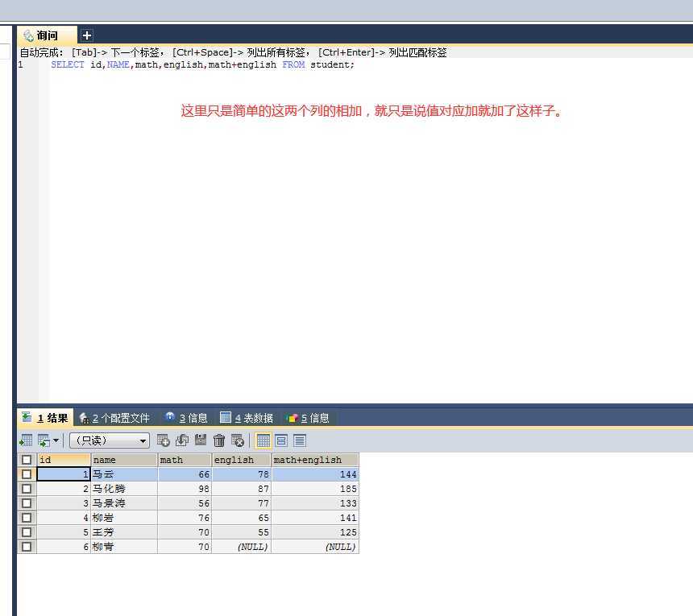Open the 3 信息 tab
The width and height of the screenshot is (693, 616).
pos(186,418)
